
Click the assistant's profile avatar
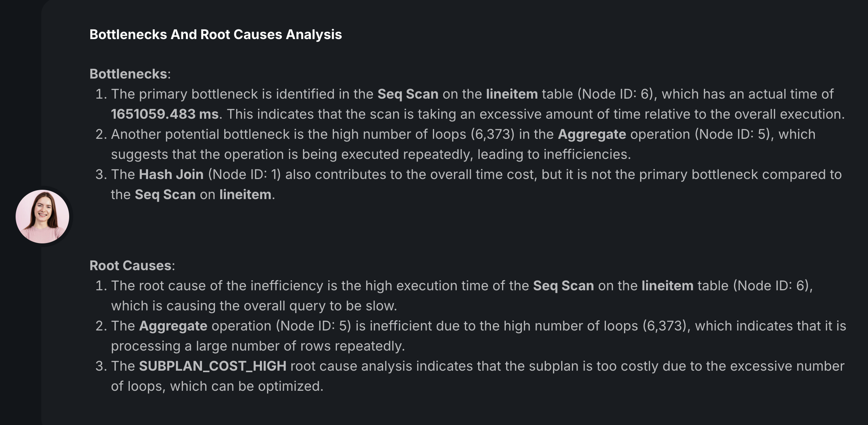[42, 217]
